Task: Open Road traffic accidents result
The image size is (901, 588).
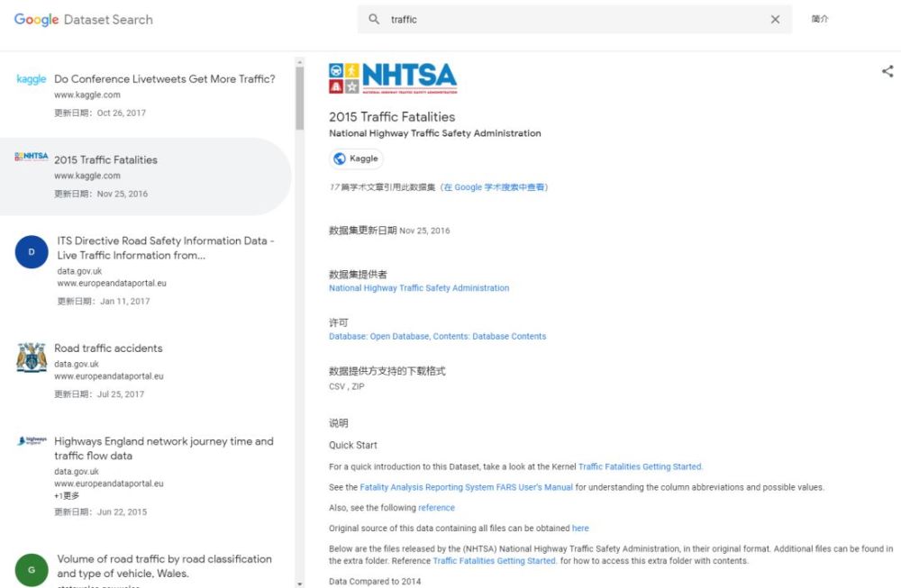Action: tap(109, 348)
